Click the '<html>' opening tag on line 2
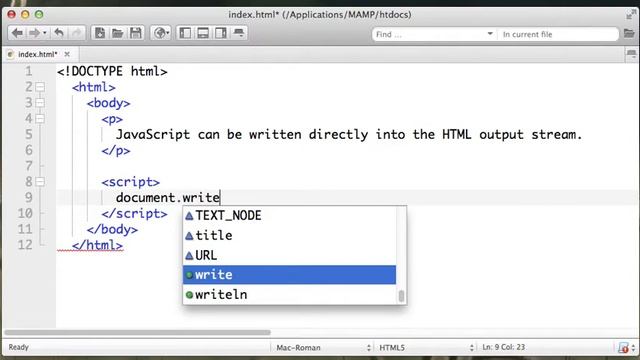The image size is (640, 360). pyautogui.click(x=94, y=87)
